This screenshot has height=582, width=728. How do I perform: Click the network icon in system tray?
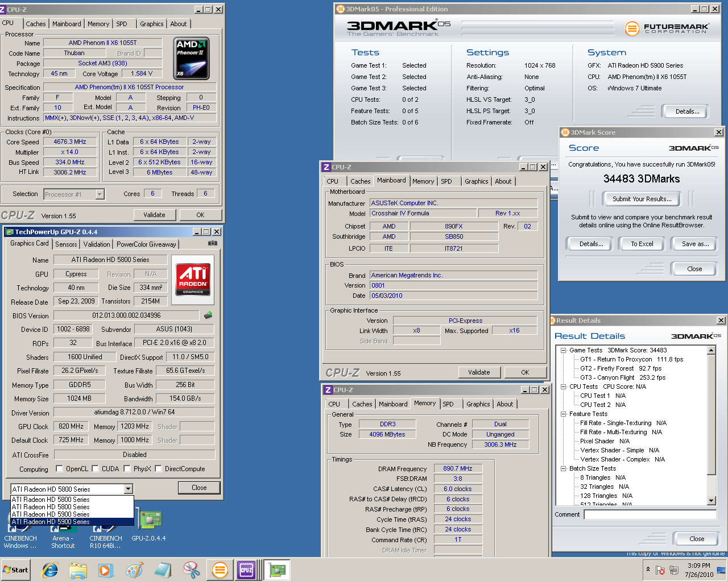click(674, 570)
